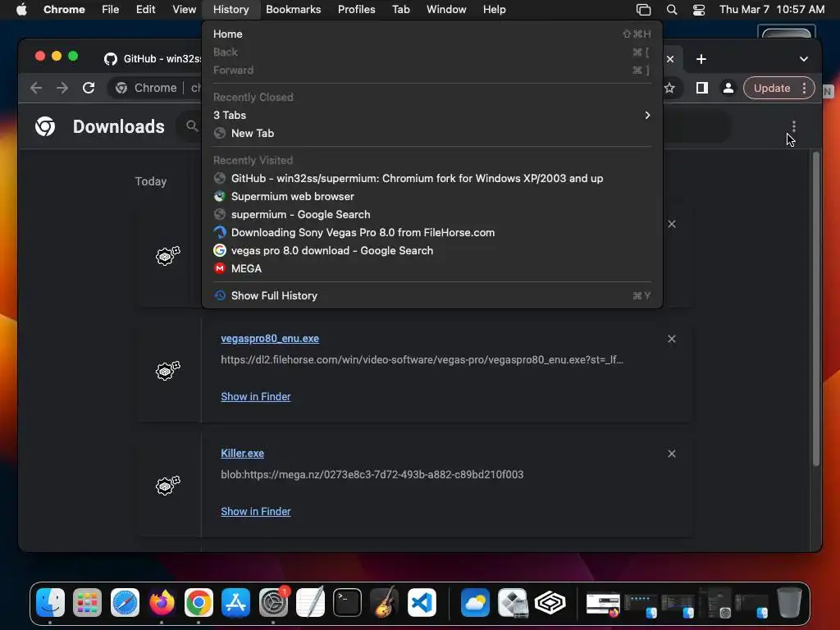The width and height of the screenshot is (840, 630).
Task: Open Downloading Sony Vegas Pro 8.0 entry
Action: 431,232
